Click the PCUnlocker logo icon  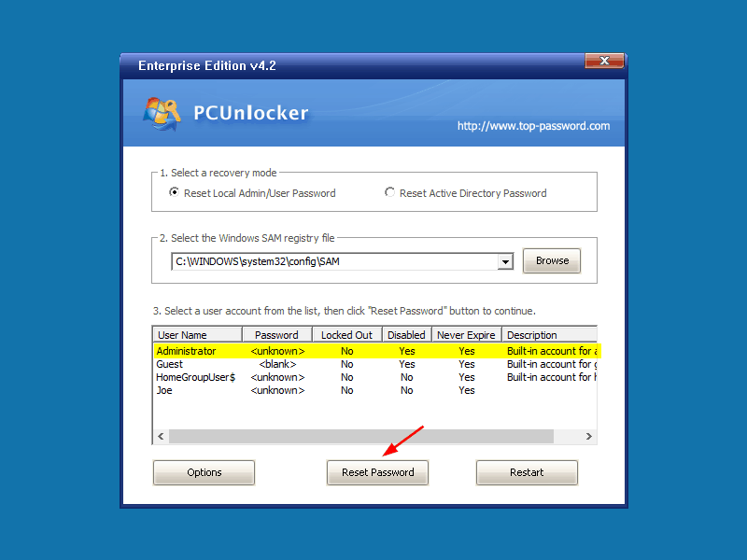(162, 114)
